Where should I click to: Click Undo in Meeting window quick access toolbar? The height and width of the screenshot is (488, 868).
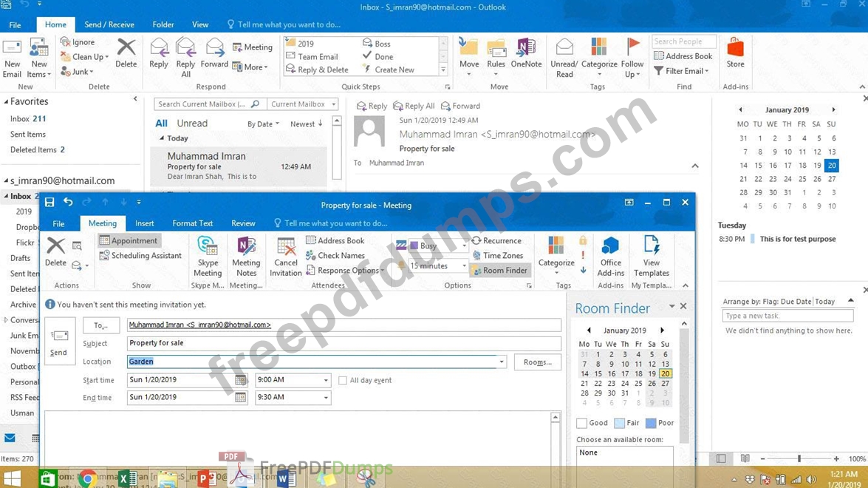point(68,203)
